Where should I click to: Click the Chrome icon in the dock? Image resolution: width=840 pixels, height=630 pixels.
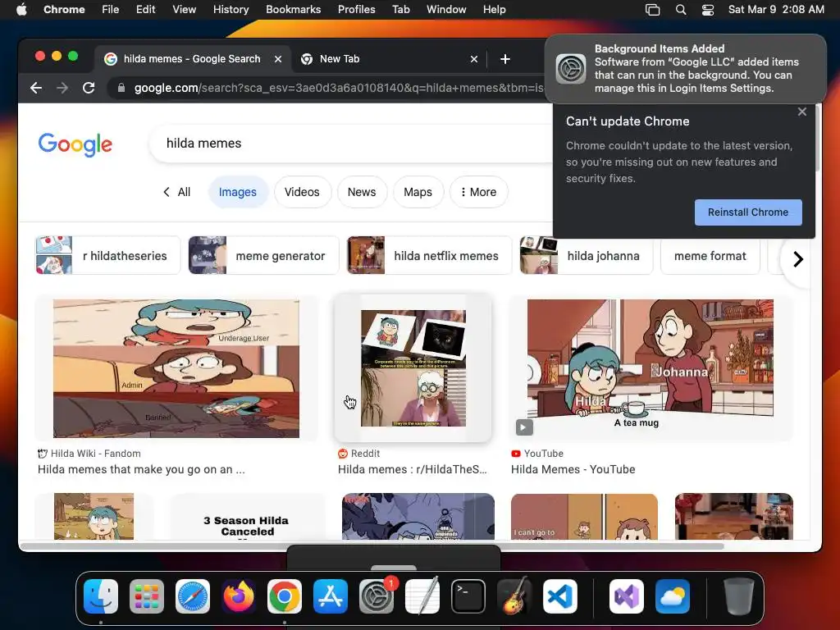[285, 596]
